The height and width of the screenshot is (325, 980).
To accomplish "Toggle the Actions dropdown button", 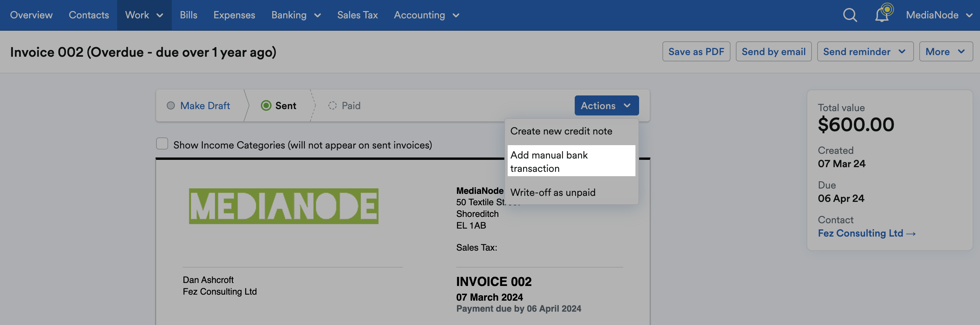I will click(606, 105).
